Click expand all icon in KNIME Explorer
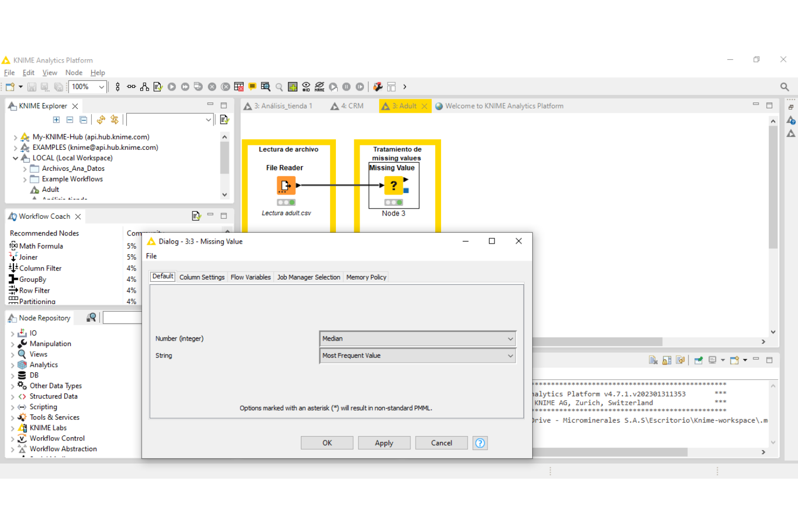The image size is (798, 532). point(56,120)
